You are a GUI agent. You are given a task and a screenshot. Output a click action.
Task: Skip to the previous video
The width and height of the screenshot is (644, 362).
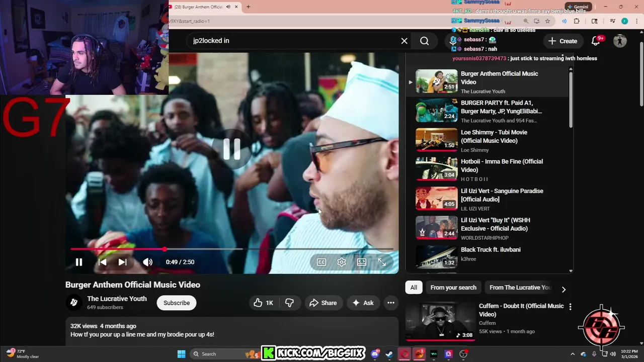pyautogui.click(x=102, y=262)
